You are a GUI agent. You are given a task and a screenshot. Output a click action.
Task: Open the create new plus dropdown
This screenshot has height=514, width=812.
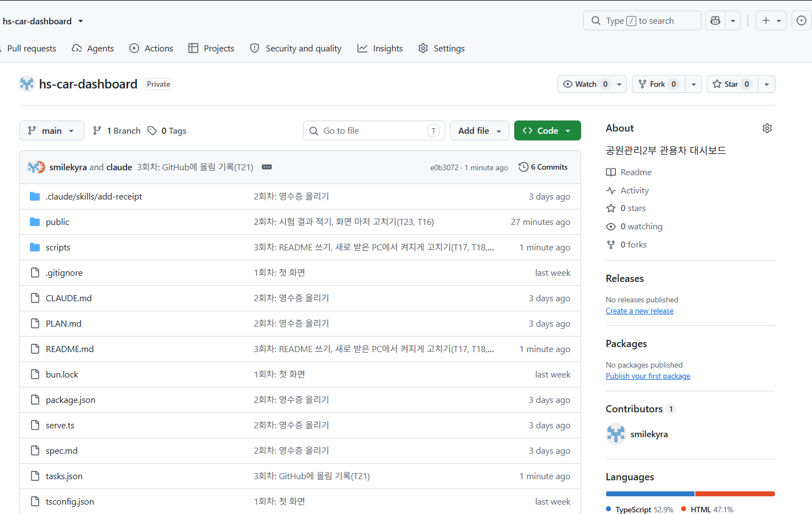(771, 20)
